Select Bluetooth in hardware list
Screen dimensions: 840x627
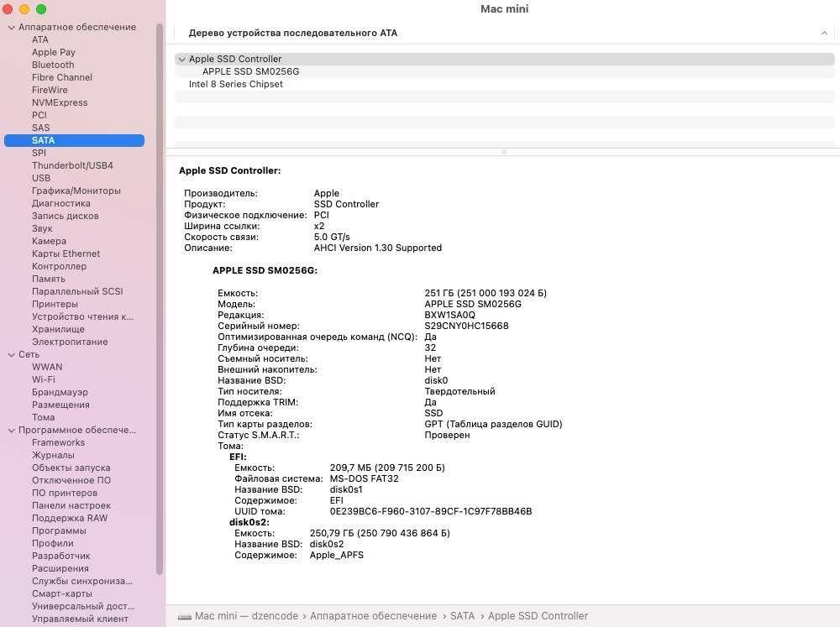coord(53,65)
